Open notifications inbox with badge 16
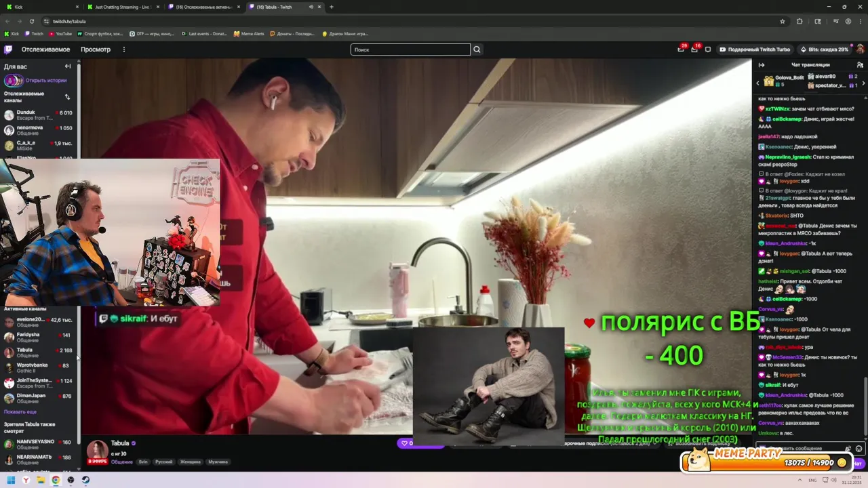868x488 pixels. point(694,49)
